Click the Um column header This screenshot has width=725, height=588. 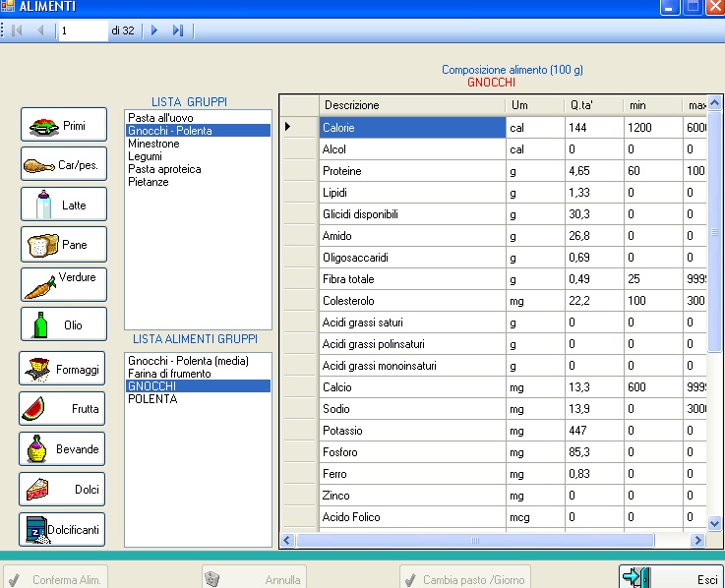535,105
